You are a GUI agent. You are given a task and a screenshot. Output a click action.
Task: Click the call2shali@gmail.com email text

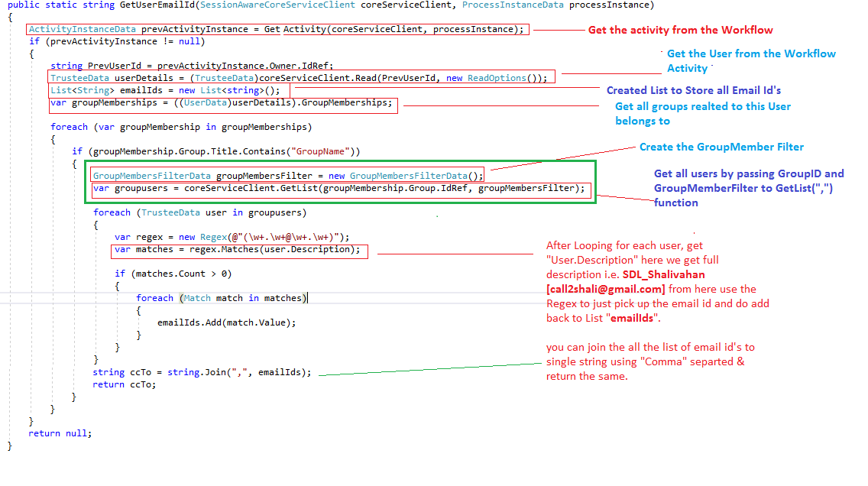click(x=606, y=289)
